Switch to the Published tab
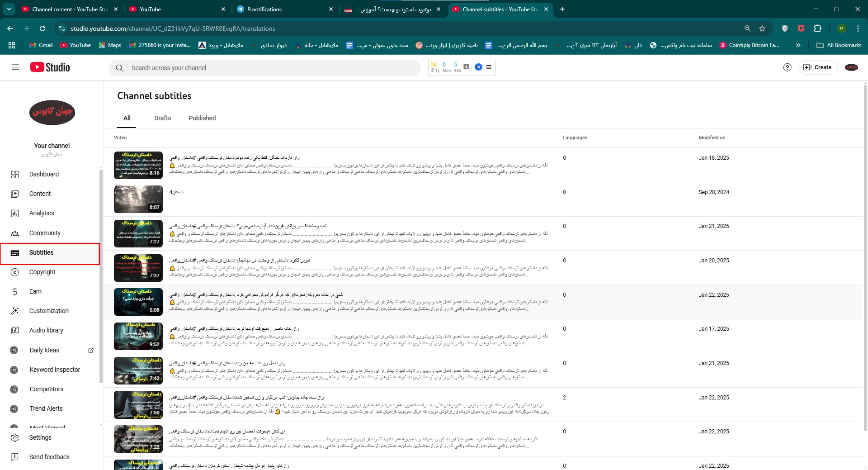Screen dimensions: 868x470 202,118
